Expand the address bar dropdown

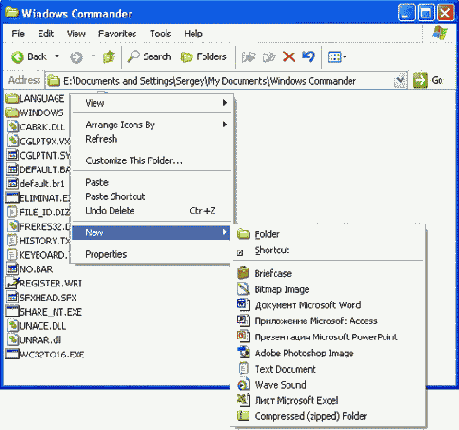click(399, 81)
